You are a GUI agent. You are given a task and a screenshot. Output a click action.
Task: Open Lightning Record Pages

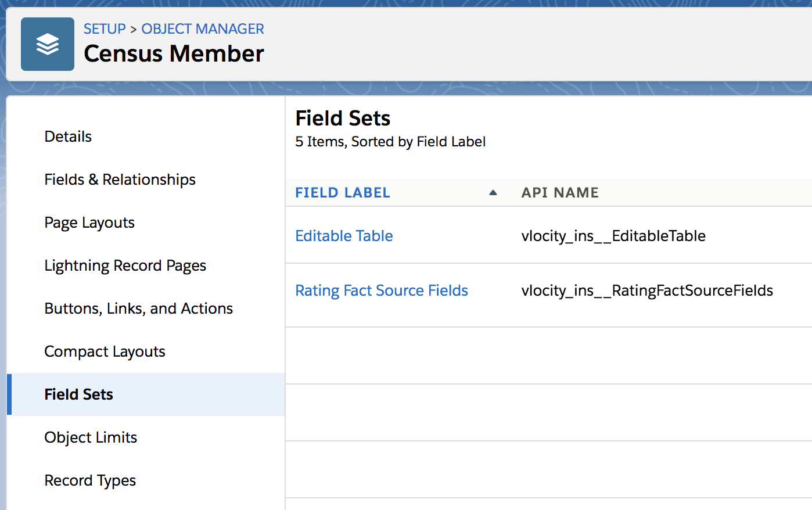point(125,265)
